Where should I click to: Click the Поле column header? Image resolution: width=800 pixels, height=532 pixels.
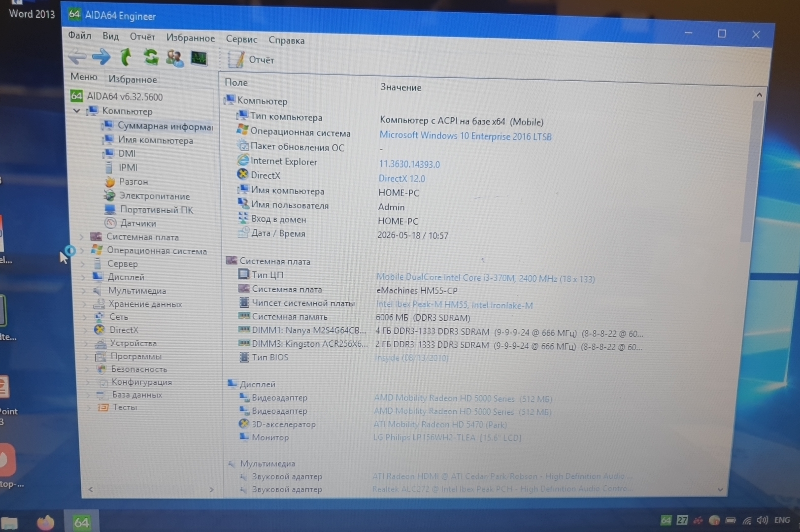[x=236, y=83]
